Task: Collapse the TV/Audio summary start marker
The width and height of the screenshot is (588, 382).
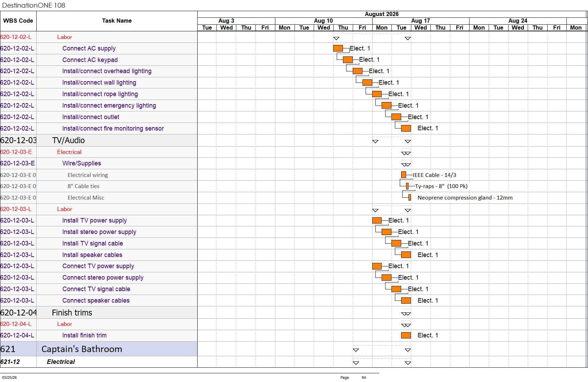Action: coord(375,141)
